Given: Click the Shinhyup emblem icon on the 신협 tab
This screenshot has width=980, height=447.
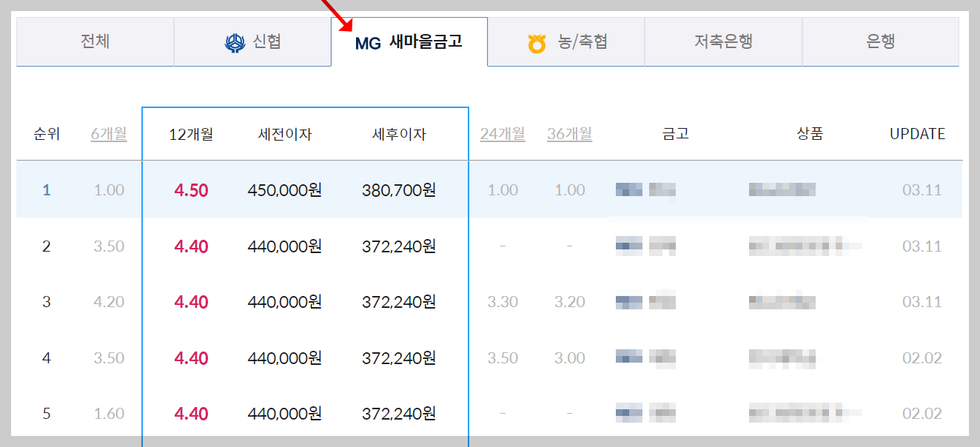Looking at the screenshot, I should point(235,41).
